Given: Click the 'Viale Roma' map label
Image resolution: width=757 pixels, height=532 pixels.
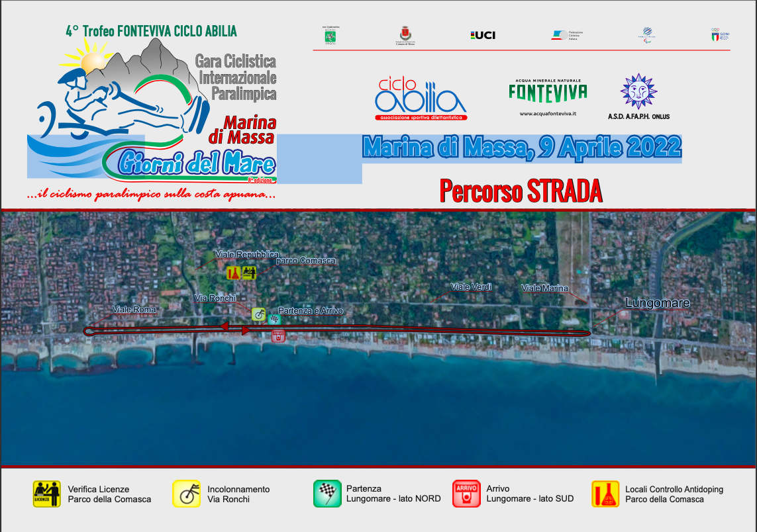Looking at the screenshot, I should 134,309.
